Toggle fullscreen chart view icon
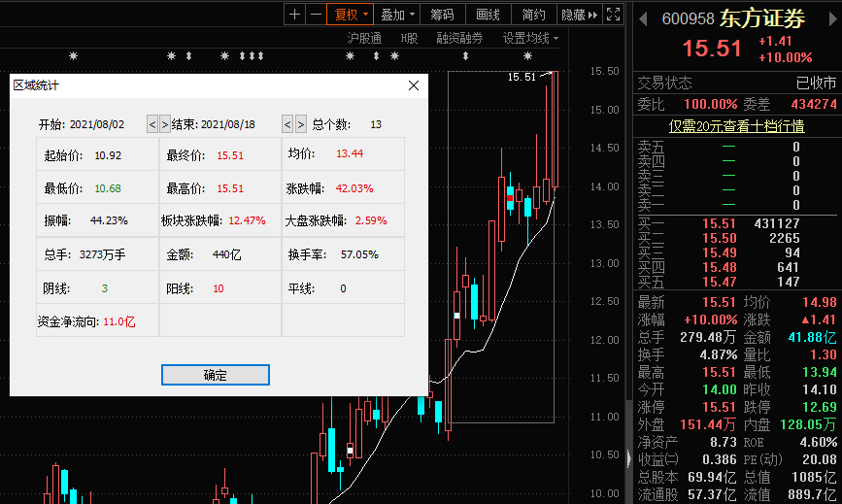842x504 pixels. 613,15
